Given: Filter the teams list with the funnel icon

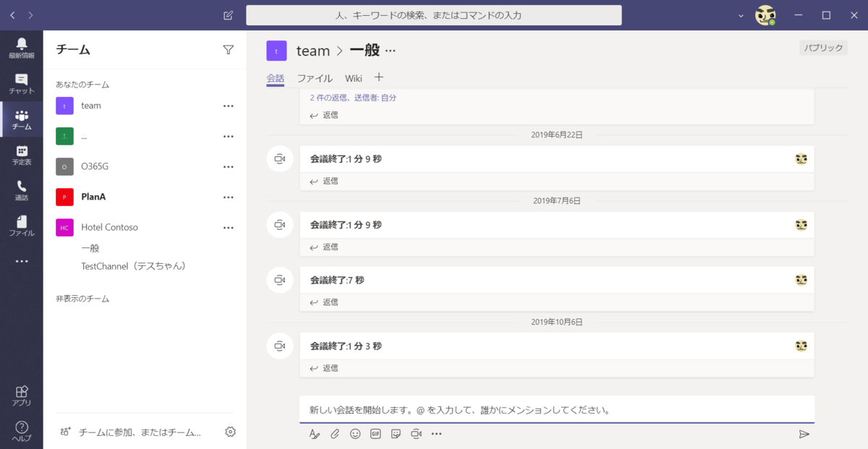Looking at the screenshot, I should [228, 49].
